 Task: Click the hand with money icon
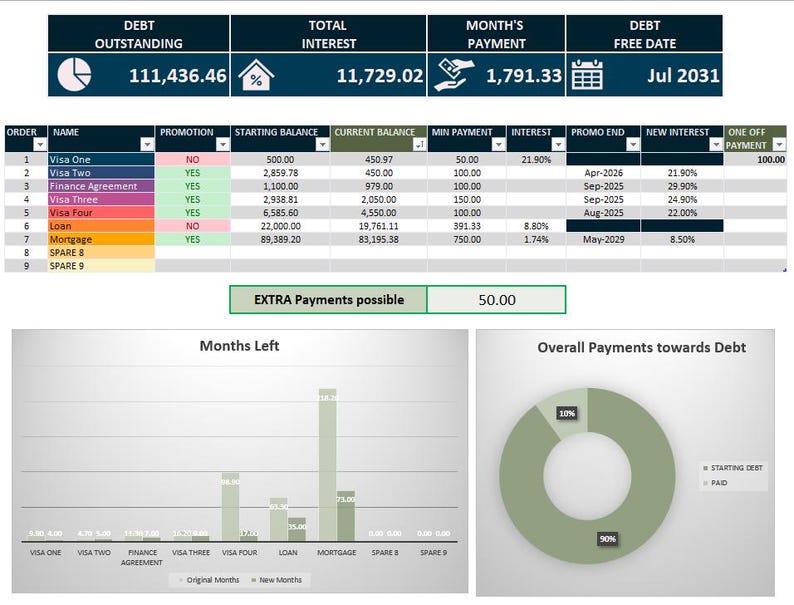click(455, 75)
